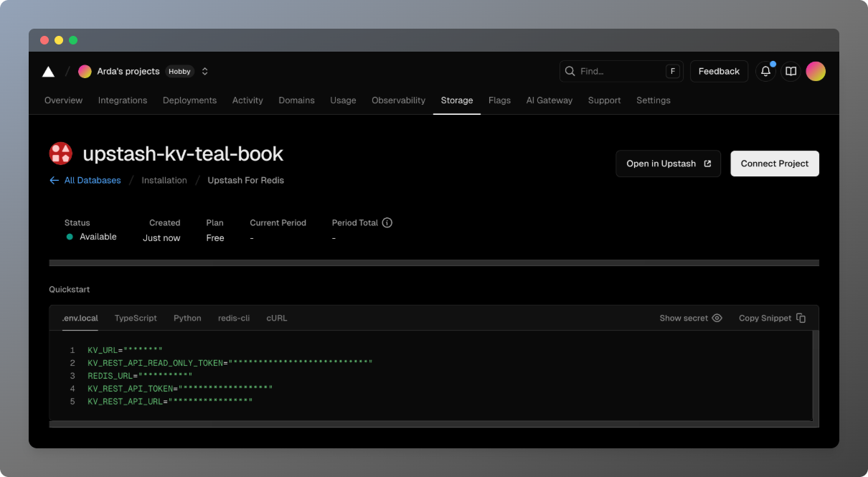868x477 pixels.
Task: Copy Snippet to clipboard
Action: (772, 318)
